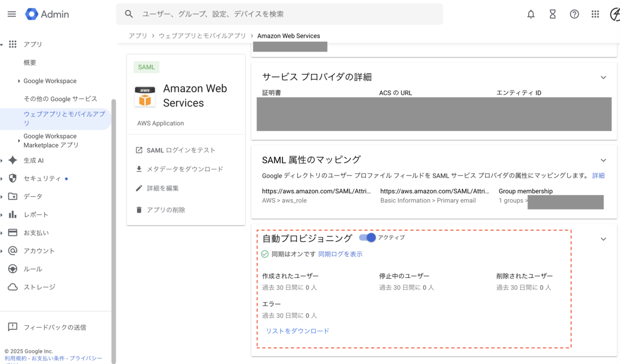Click the アプリ grid icon in sidebar

(13, 44)
